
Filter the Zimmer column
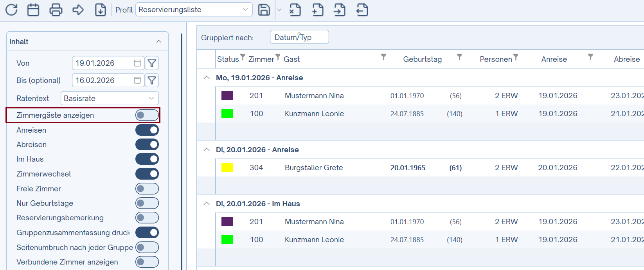(278, 57)
